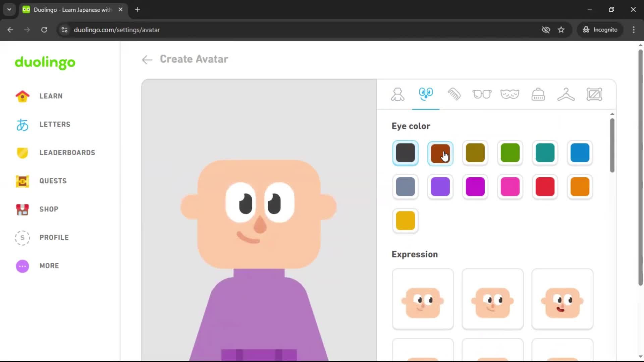644x362 pixels.
Task: View your Profile page
Action: click(x=54, y=237)
